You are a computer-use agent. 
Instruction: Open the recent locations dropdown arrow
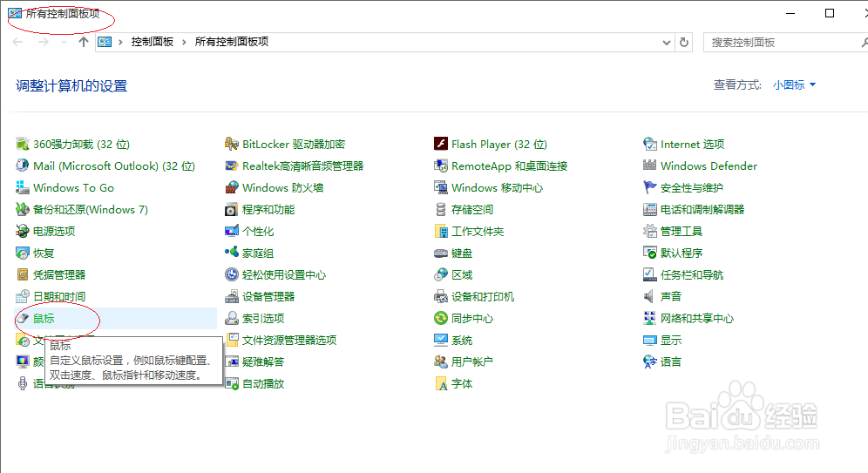tap(64, 42)
